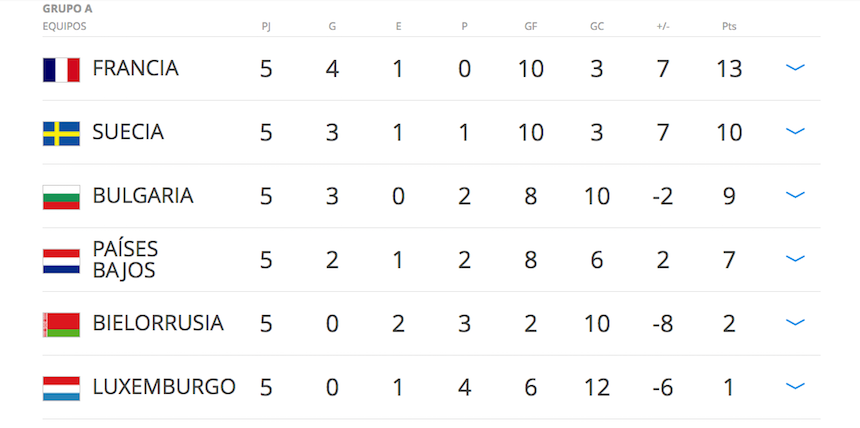Open the FRANCIA team name
The width and height of the screenshot is (860, 428).
(x=135, y=69)
